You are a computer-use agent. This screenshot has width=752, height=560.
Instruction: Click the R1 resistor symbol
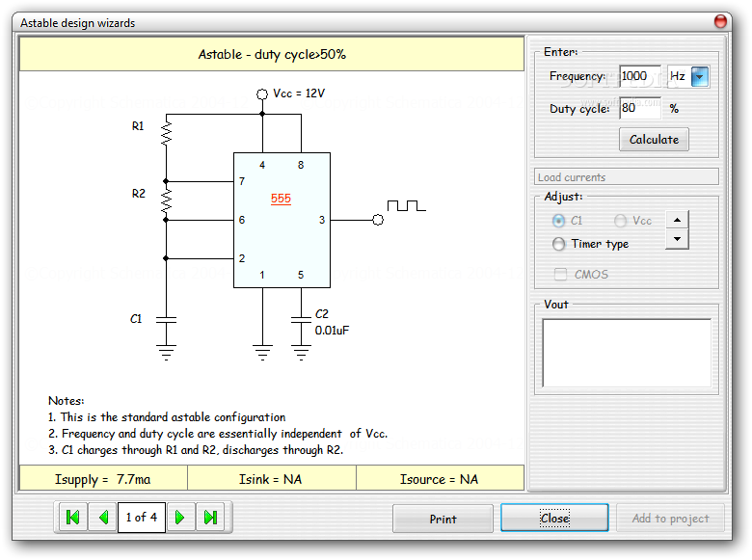(x=166, y=133)
